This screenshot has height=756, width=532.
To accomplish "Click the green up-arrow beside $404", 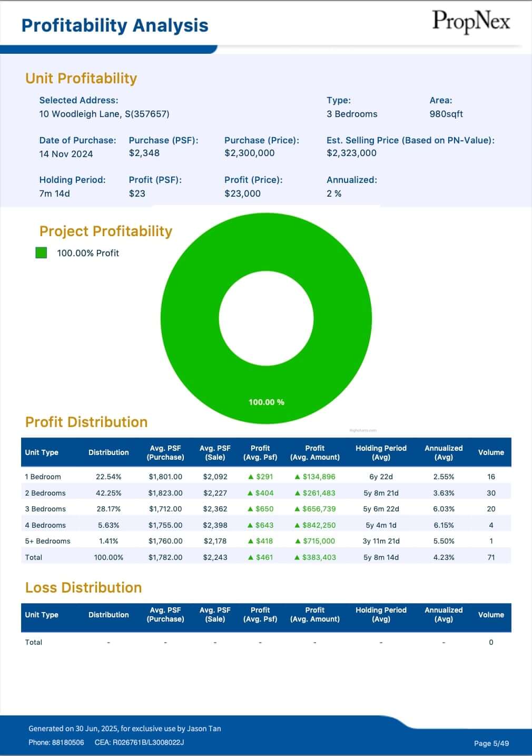I will pos(251,493).
